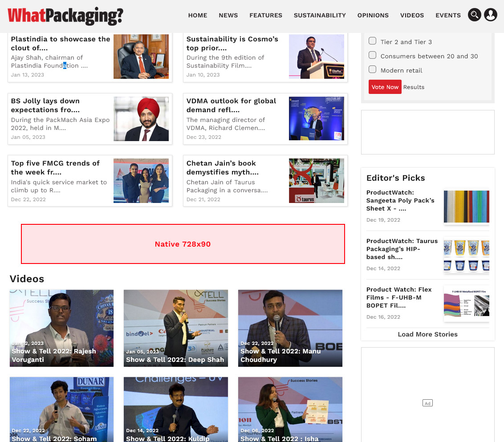Click BS Jolly red turban photo
Screen dimensions: 504x442
pyautogui.click(x=141, y=118)
